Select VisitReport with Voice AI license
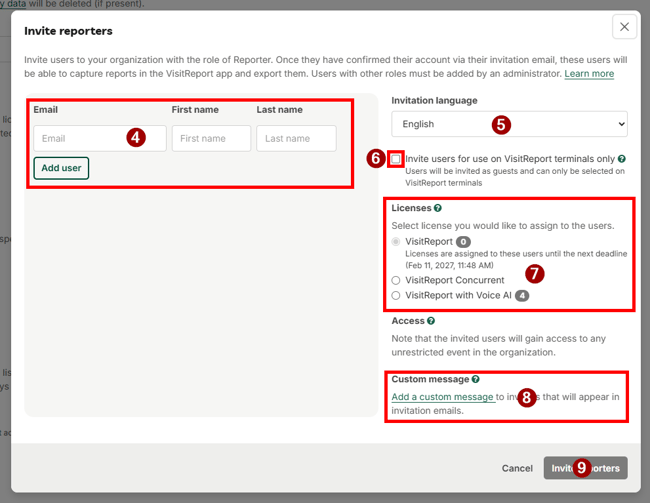Viewport: 650px width, 503px height. tap(396, 295)
